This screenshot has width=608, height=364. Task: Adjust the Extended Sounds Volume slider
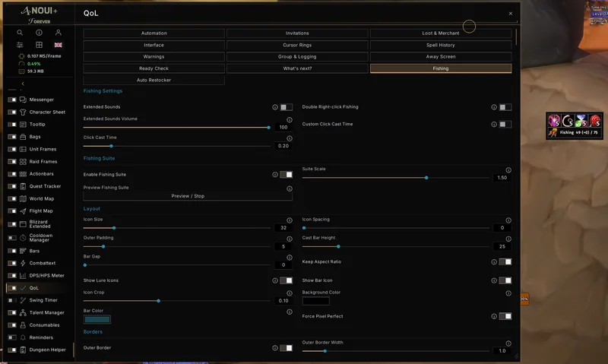click(x=177, y=128)
